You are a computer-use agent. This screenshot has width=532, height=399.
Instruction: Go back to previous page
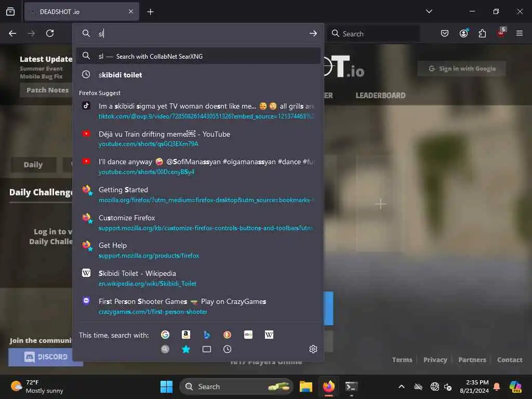(12, 33)
